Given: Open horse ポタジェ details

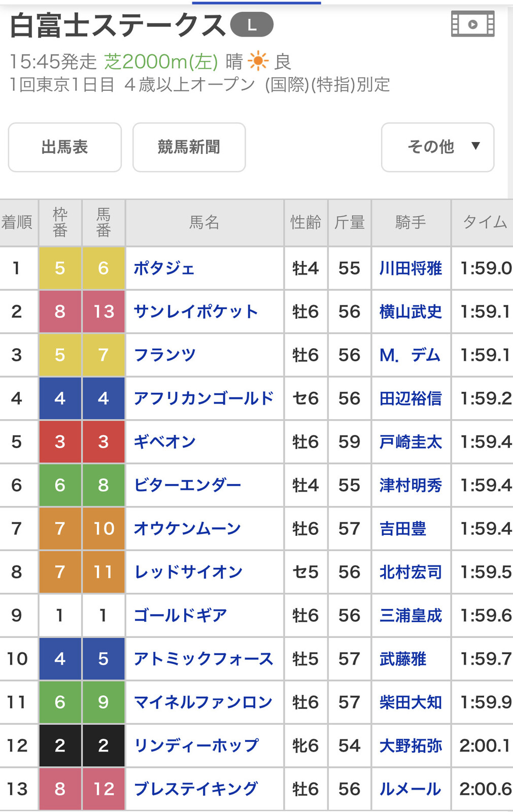Looking at the screenshot, I should point(164,268).
